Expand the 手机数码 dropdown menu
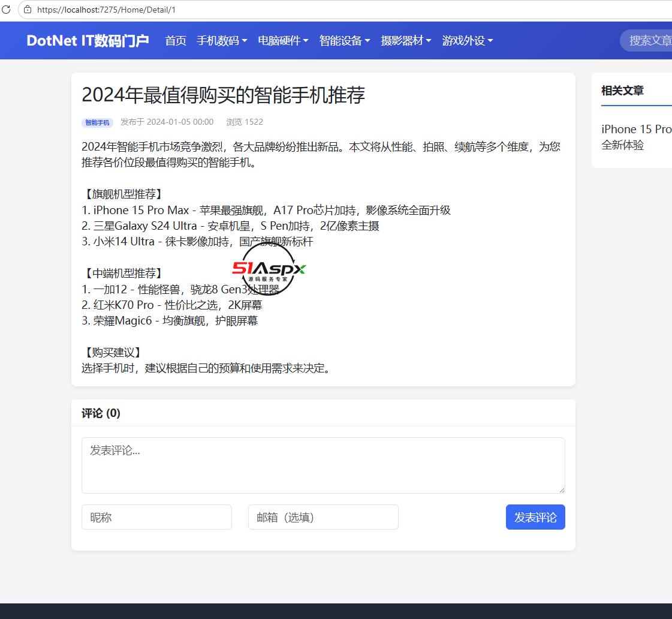 point(222,40)
